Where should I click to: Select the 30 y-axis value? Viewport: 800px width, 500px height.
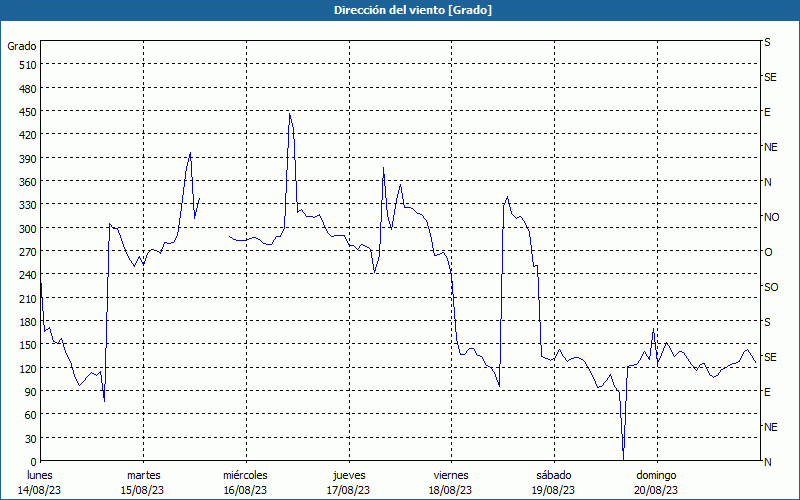click(31, 439)
